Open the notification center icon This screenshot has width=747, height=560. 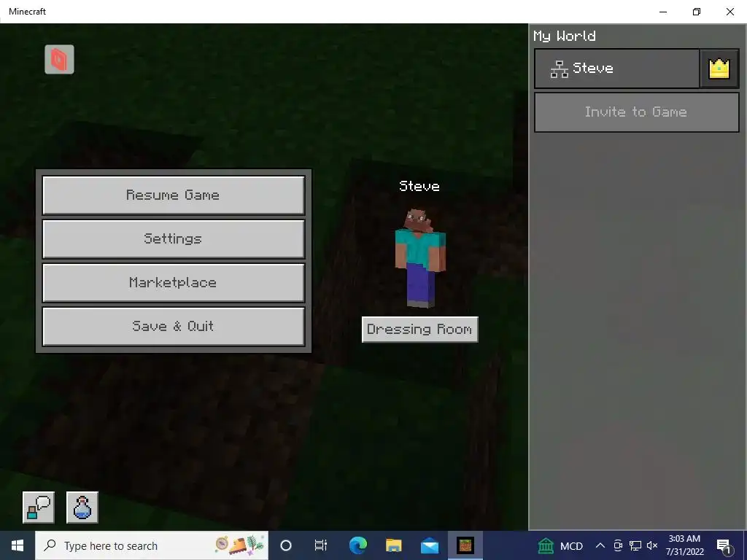tap(724, 545)
